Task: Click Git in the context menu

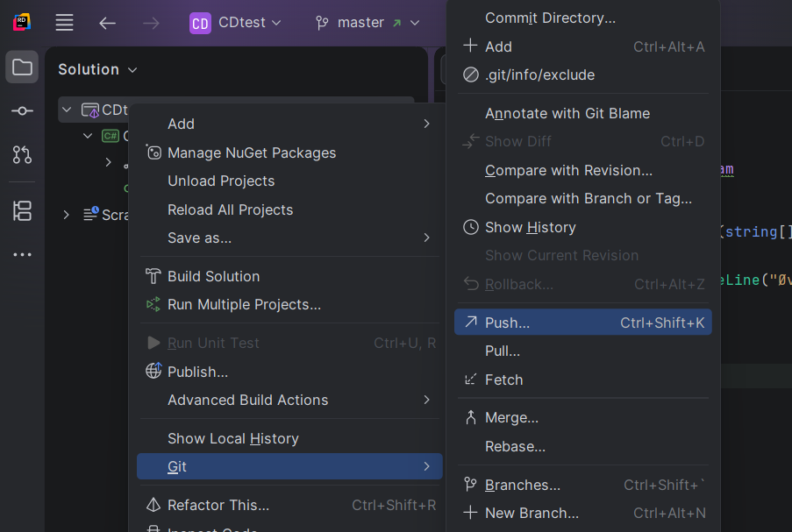Action: tap(289, 466)
